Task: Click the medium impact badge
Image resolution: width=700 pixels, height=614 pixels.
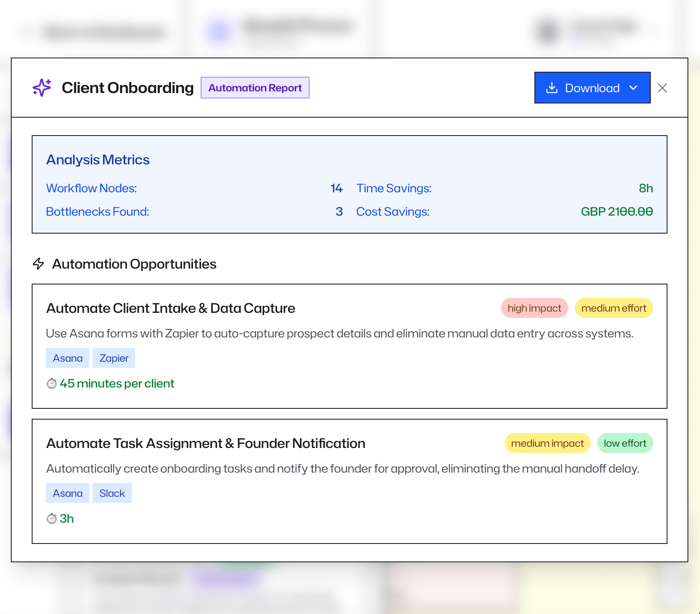Action: (547, 443)
